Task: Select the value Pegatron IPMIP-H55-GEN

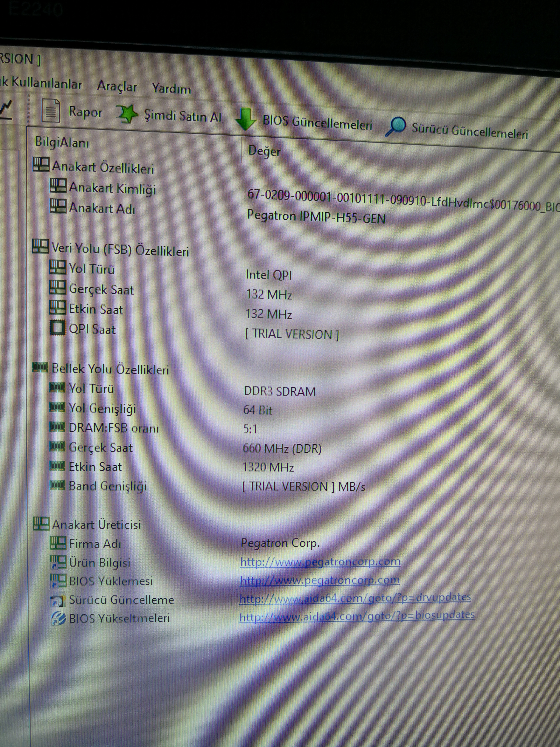Action: pyautogui.click(x=316, y=217)
